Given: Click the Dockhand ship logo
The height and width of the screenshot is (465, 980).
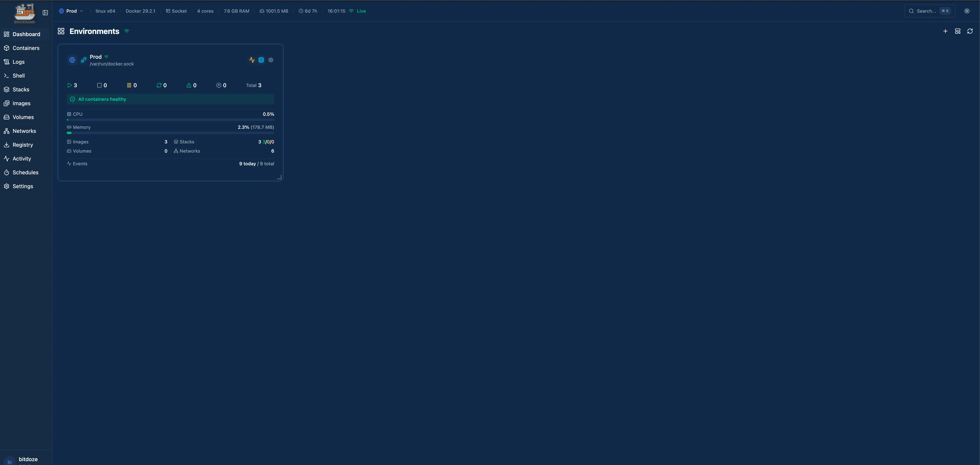Looking at the screenshot, I should [24, 12].
